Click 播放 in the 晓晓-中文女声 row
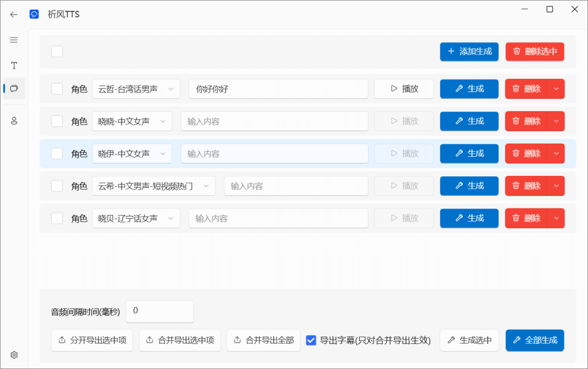Image resolution: width=588 pixels, height=369 pixels. point(404,121)
